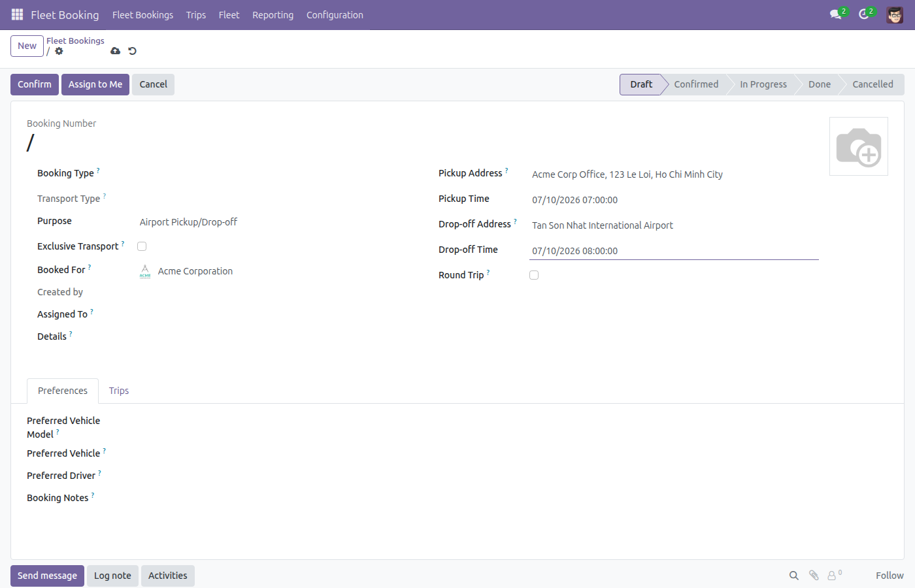Click the gear actions icon
The image size is (915, 588).
tap(59, 51)
